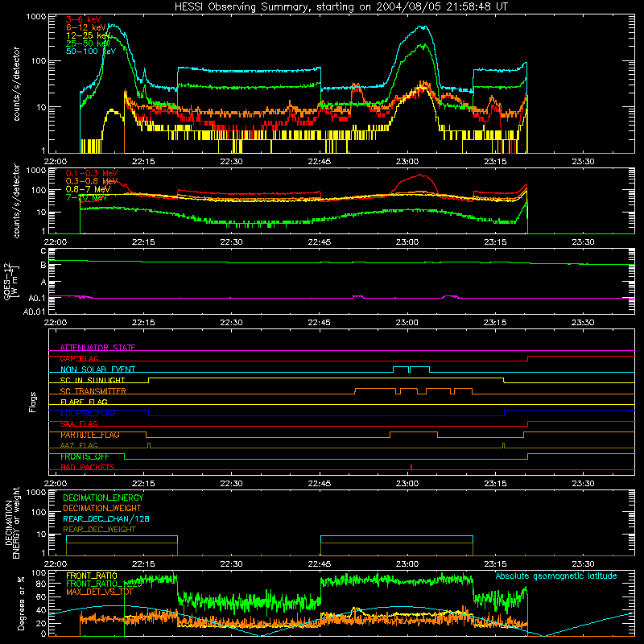Viewport: 644px width, 644px height.
Task: Click the DECIMATION_WEIGHT legend label
Action: pos(102,508)
